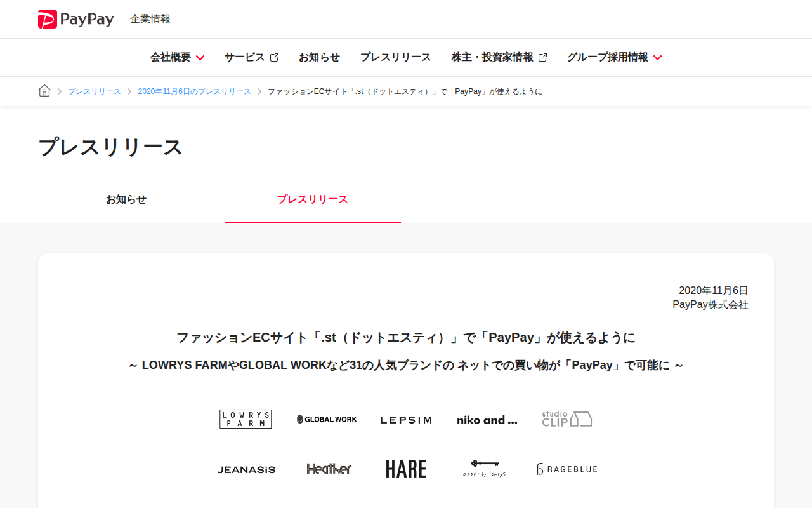Click the LEPSIM brand logo

click(406, 420)
